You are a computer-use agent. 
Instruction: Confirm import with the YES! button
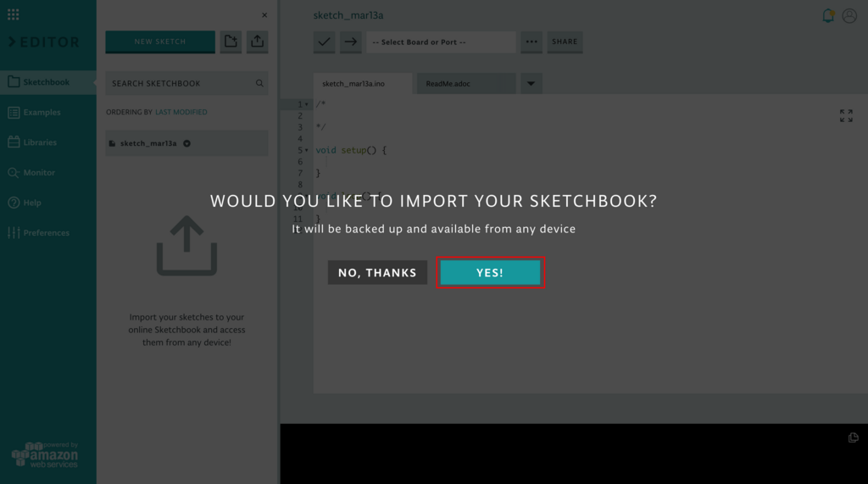(490, 272)
